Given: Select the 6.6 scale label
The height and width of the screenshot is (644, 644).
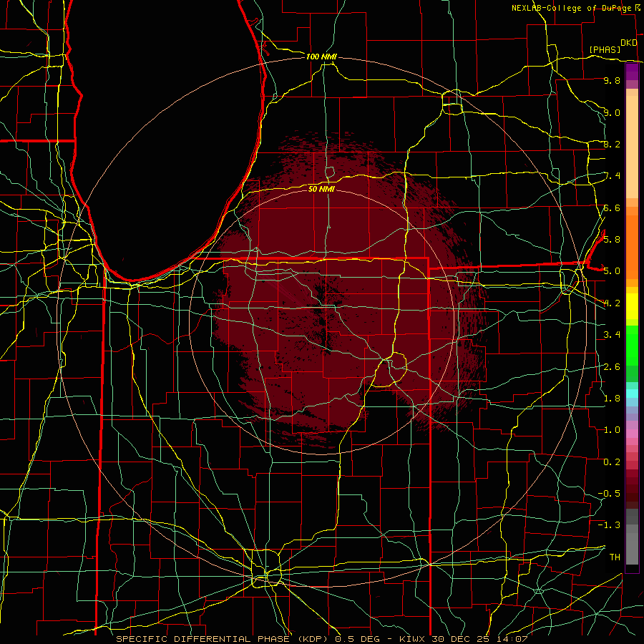Looking at the screenshot, I should 612,208.
